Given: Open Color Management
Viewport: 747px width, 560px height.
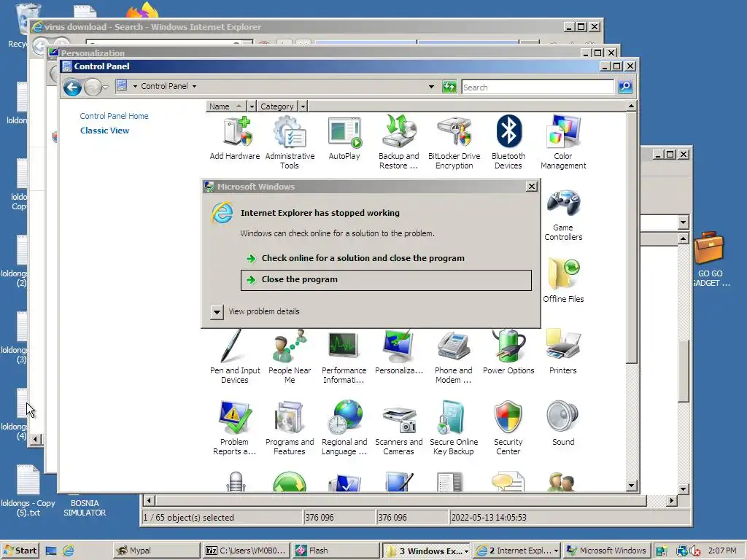Looking at the screenshot, I should tap(563, 142).
